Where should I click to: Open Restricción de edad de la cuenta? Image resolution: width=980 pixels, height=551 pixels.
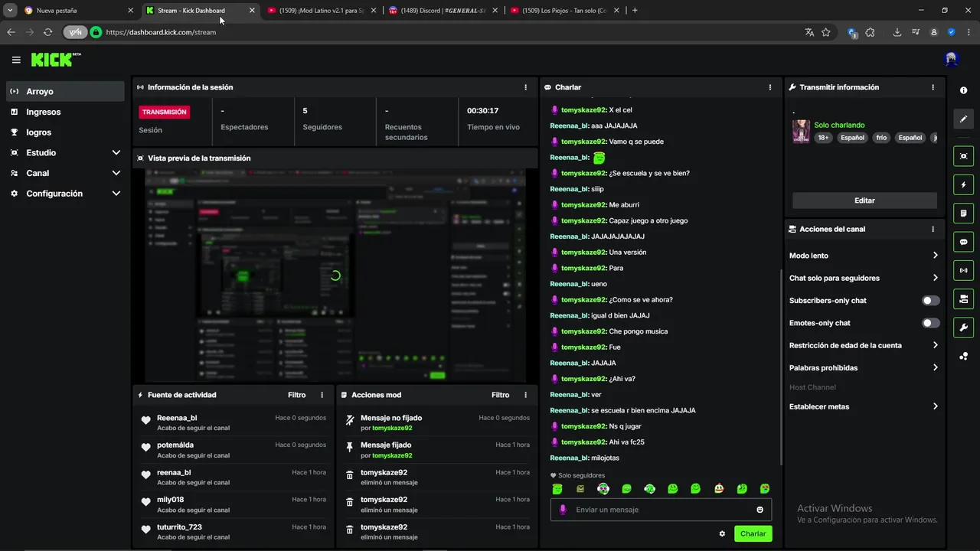(x=864, y=345)
